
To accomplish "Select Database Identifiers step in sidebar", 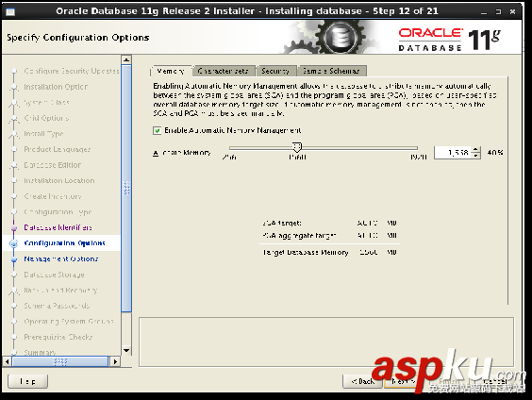I will (58, 227).
